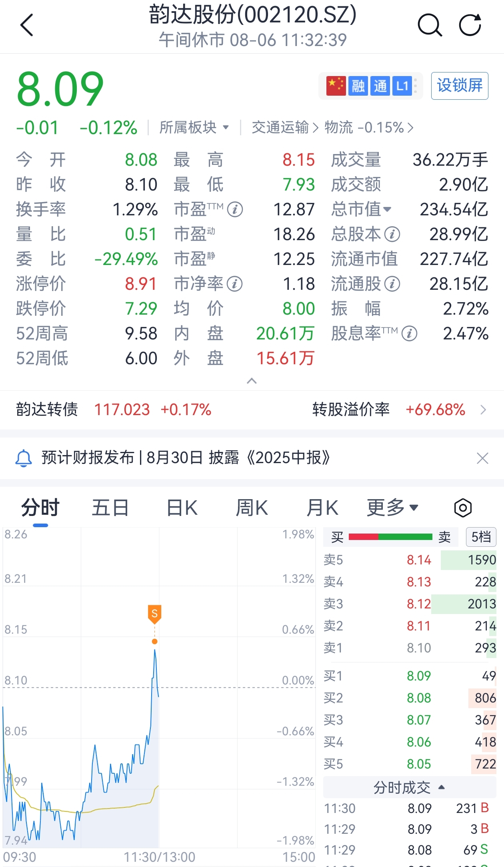
Task: Open the 更多 chart period dropdown
Action: tap(392, 508)
